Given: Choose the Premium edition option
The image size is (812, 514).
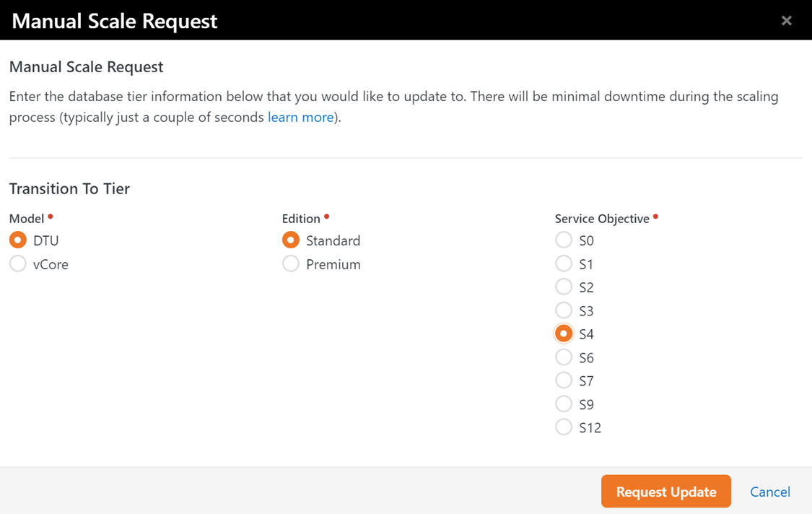Looking at the screenshot, I should tap(291, 263).
